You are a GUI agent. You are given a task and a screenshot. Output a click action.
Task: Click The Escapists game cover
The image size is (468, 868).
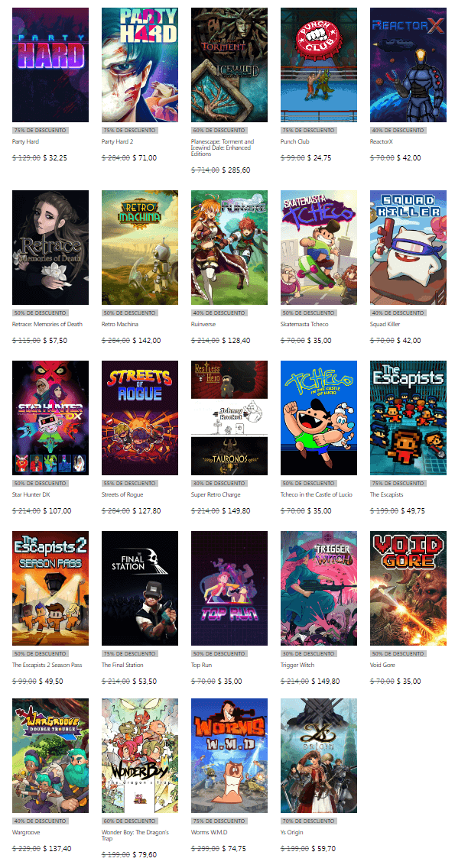[x=408, y=418]
